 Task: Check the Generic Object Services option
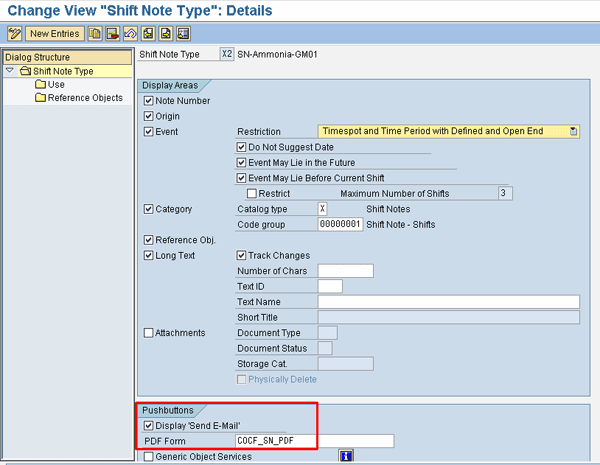click(x=149, y=457)
